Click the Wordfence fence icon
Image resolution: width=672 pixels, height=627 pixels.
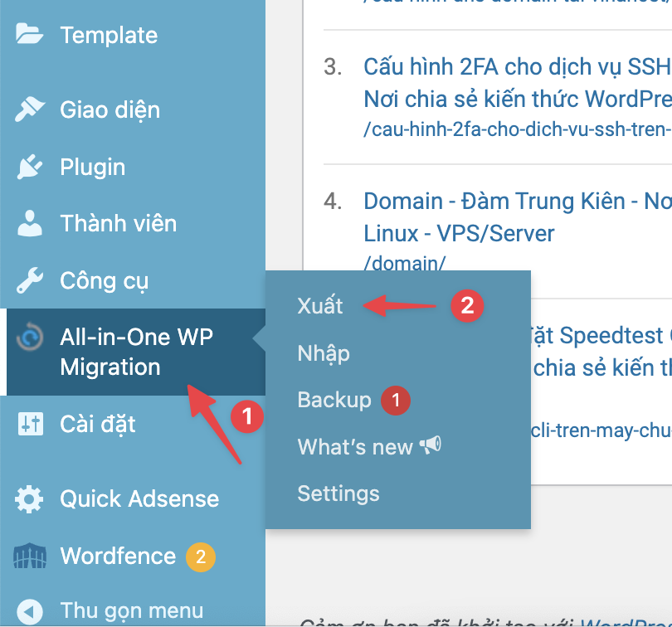pyautogui.click(x=30, y=556)
